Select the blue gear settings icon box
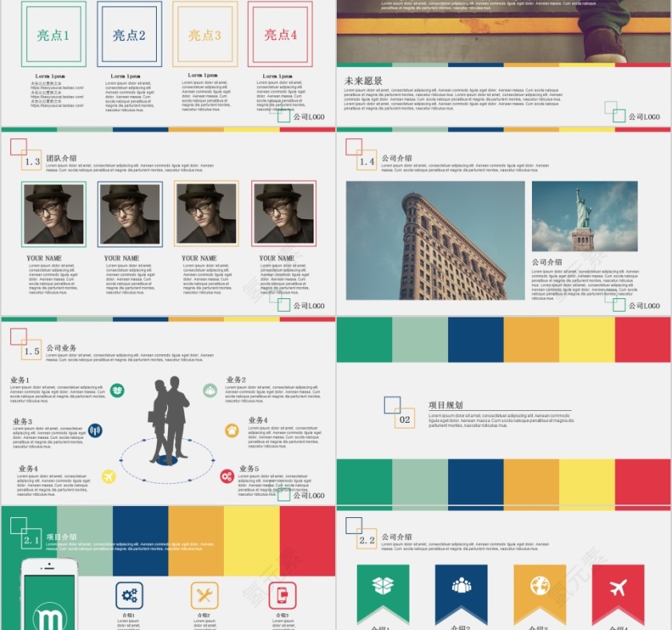The image size is (672, 630). pyautogui.click(x=130, y=595)
